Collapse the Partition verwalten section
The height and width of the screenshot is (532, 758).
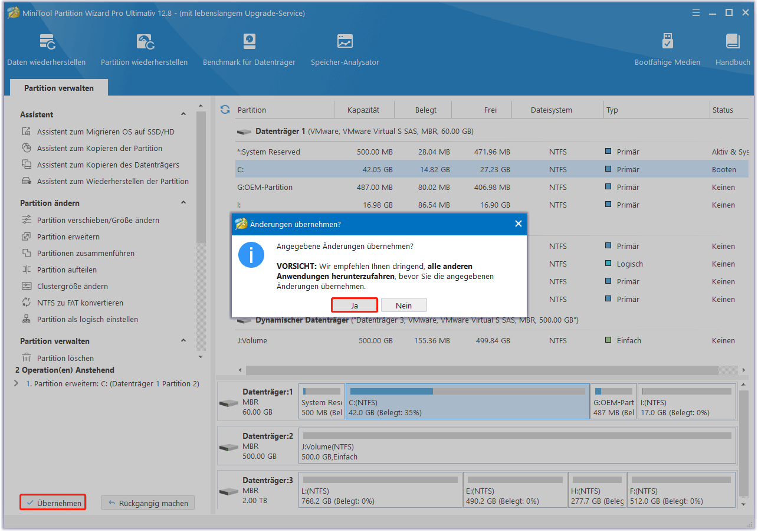183,341
